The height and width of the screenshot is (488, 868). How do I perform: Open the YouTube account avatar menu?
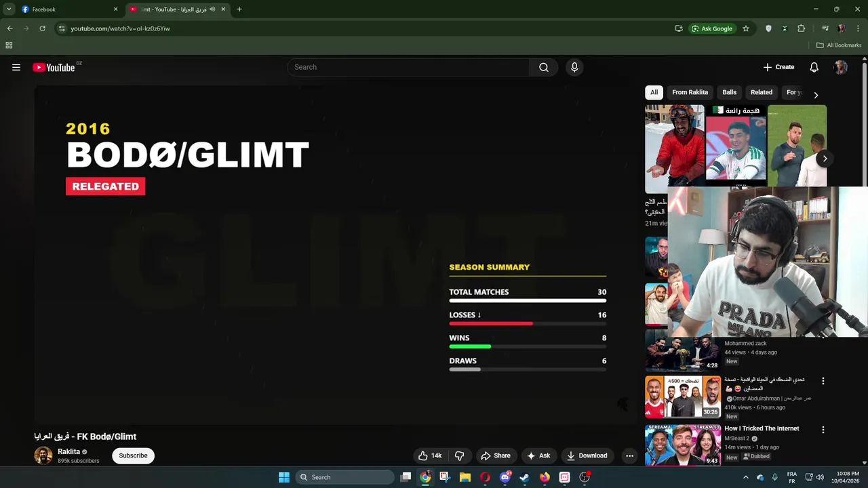[841, 67]
